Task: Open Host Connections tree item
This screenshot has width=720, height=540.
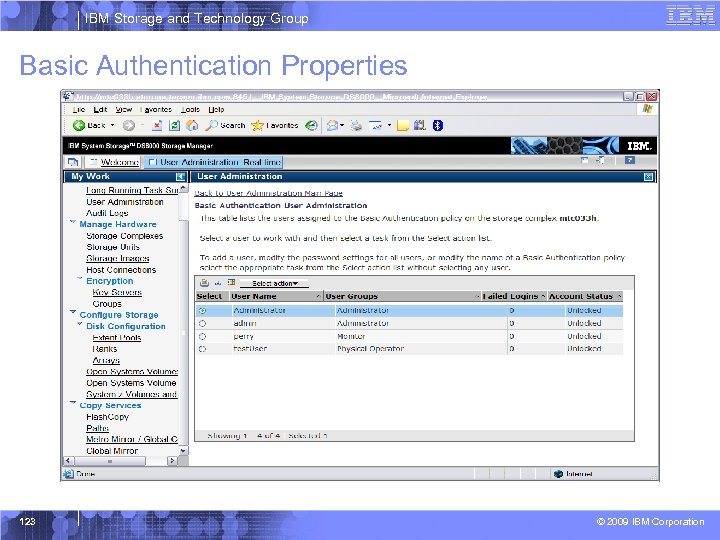Action: pyautogui.click(x=121, y=270)
